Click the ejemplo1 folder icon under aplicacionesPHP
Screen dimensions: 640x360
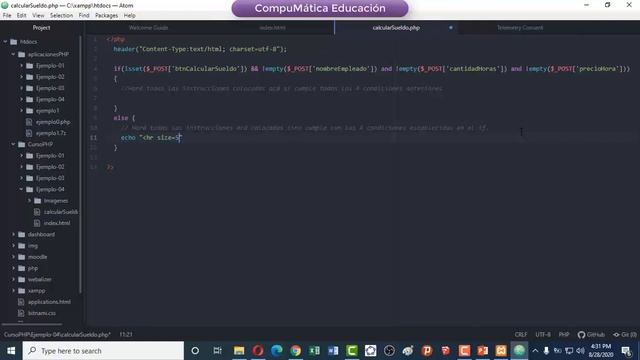point(29,111)
